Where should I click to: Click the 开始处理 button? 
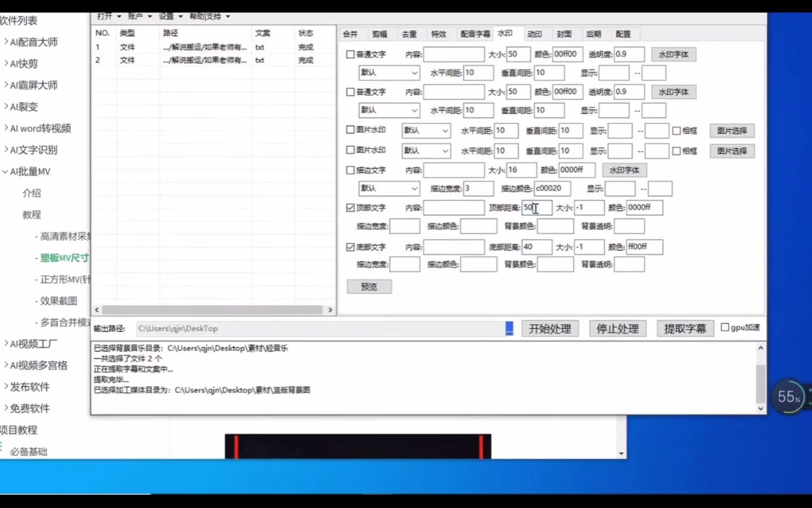tap(550, 328)
